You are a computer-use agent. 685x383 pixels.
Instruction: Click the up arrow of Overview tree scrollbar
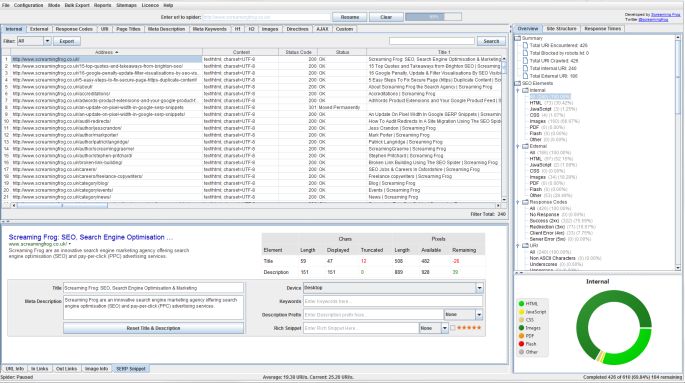pyautogui.click(x=678, y=38)
